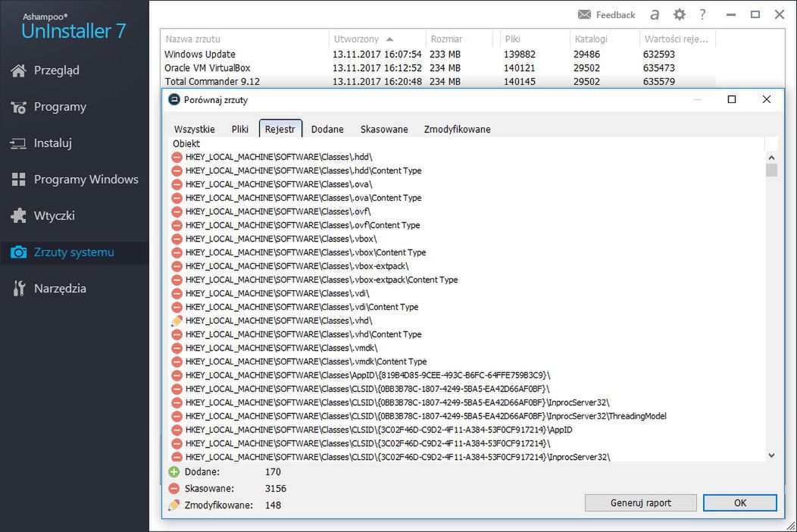Screen dimensions: 797x532
Task: Click the Wtyczki puzzle icon
Action: (x=18, y=216)
